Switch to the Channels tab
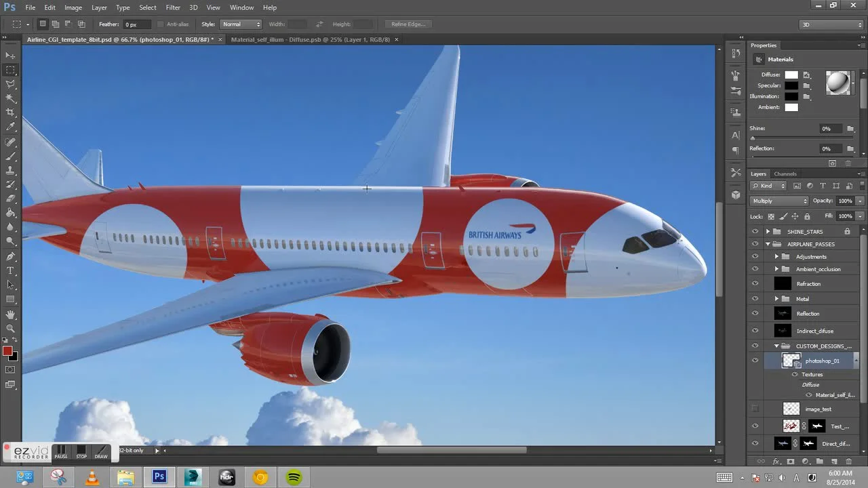 (x=785, y=174)
